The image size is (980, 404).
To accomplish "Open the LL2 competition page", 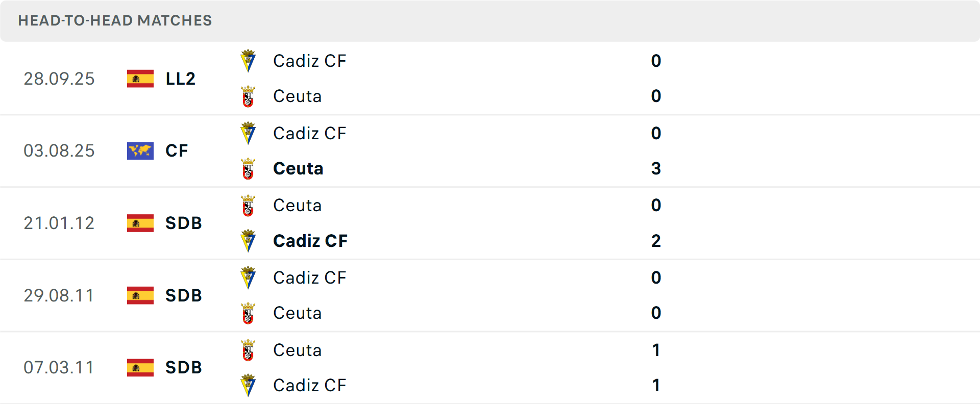I will click(181, 79).
